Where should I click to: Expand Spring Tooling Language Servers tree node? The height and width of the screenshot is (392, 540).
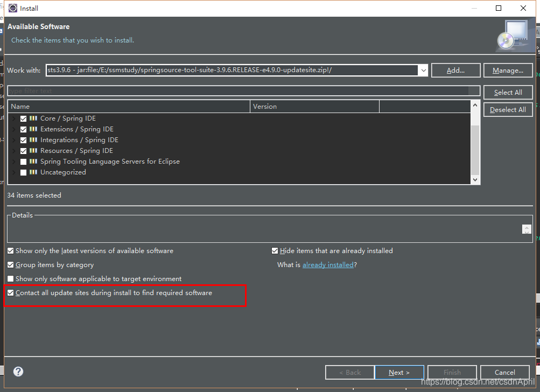click(x=14, y=162)
